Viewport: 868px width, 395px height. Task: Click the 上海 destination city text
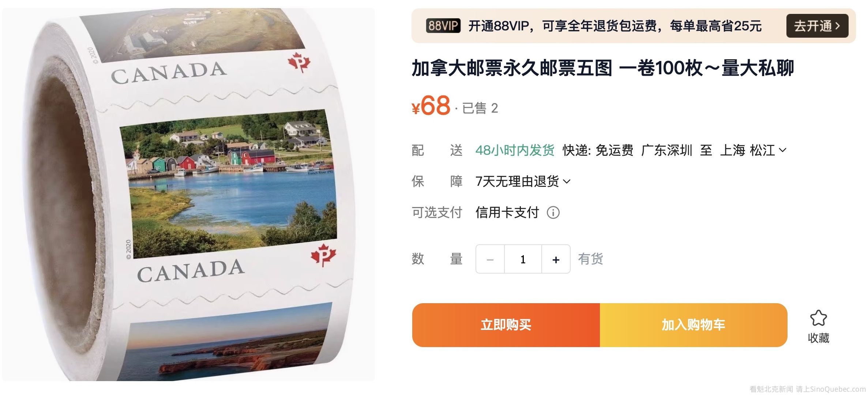pos(732,150)
